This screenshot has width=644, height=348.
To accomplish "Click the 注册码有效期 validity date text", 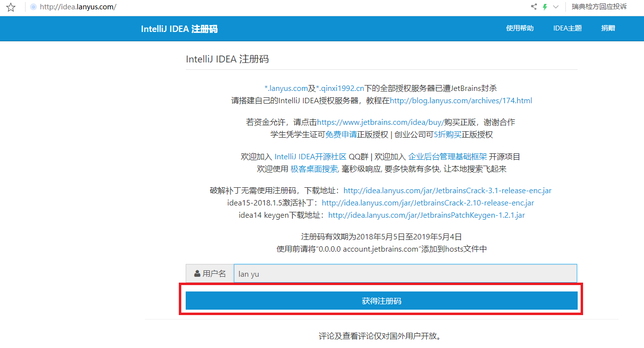I will click(381, 237).
